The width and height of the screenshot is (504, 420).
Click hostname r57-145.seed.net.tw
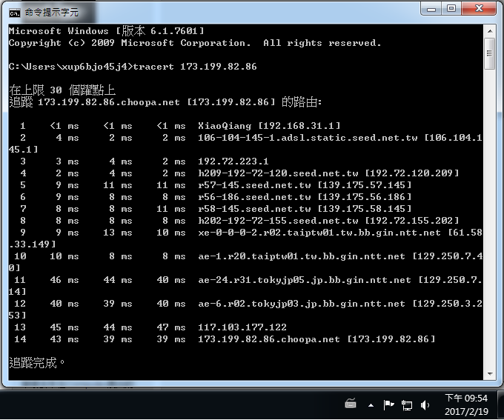254,185
